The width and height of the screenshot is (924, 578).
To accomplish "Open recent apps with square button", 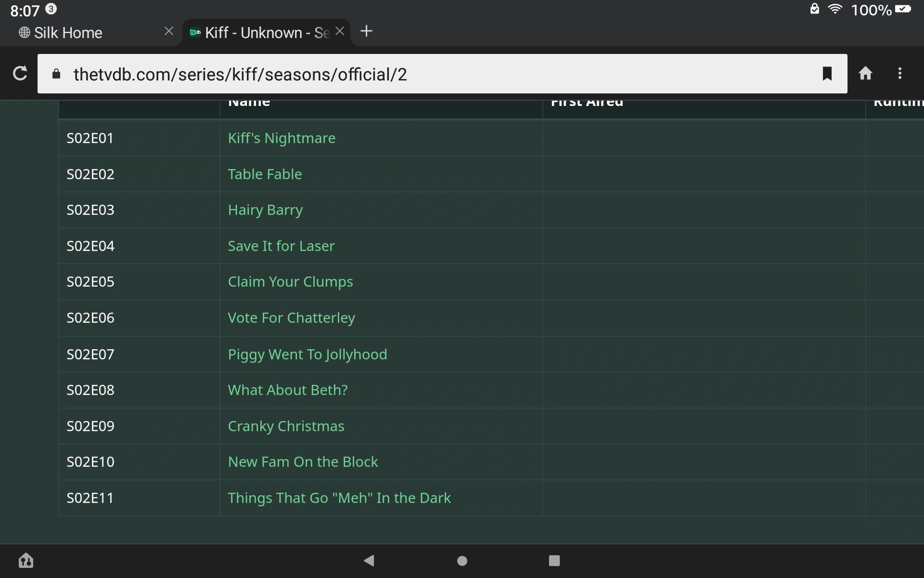I will tap(554, 560).
